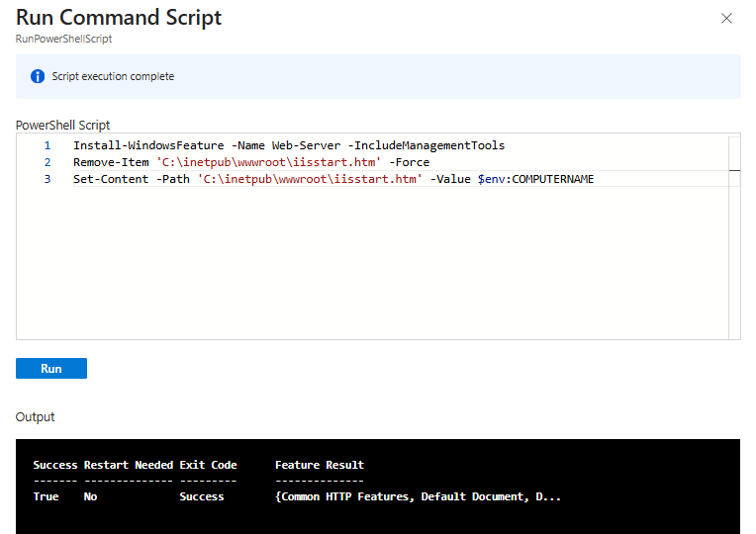Click line number 1 in editor gutter
Image resolution: width=756 pixels, height=534 pixels.
tap(47, 145)
